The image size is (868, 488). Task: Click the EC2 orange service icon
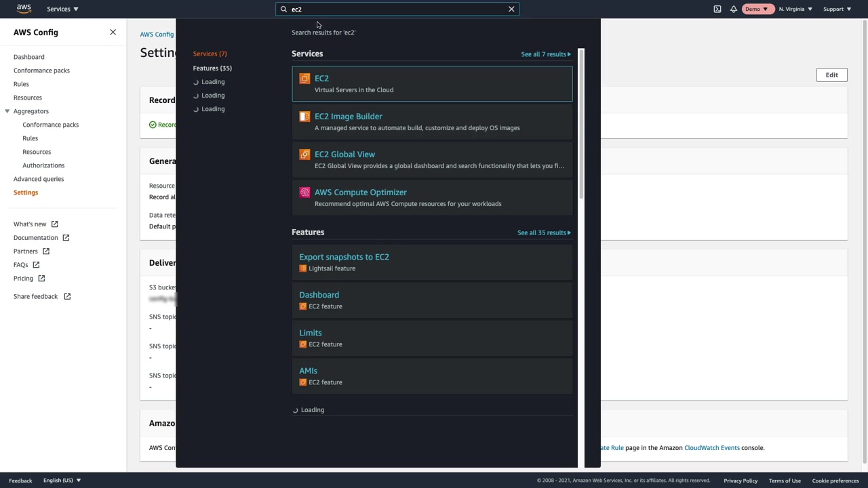click(304, 79)
